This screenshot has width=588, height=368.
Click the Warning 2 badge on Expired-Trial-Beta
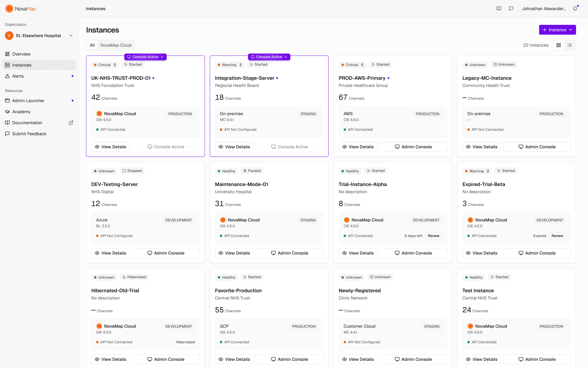(x=477, y=171)
